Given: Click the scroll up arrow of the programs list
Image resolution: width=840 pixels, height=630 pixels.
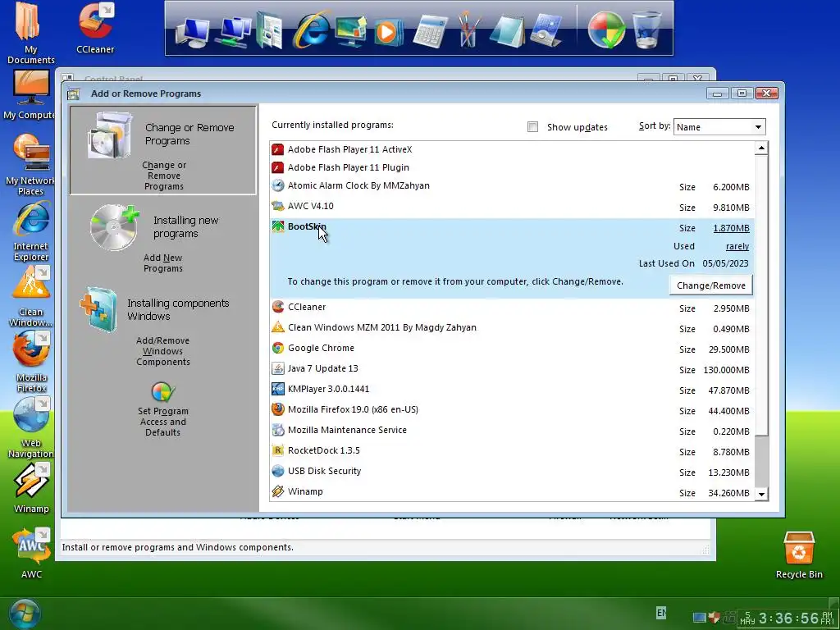Looking at the screenshot, I should [761, 148].
